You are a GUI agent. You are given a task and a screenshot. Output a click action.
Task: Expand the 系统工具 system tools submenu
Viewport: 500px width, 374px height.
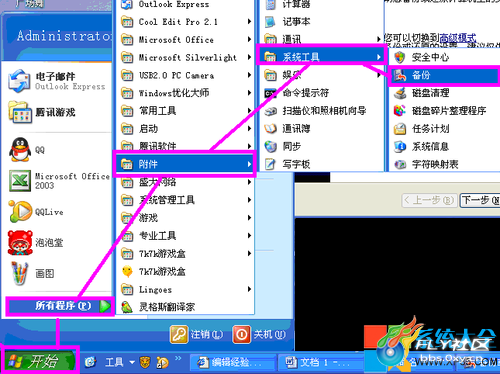(x=322, y=57)
